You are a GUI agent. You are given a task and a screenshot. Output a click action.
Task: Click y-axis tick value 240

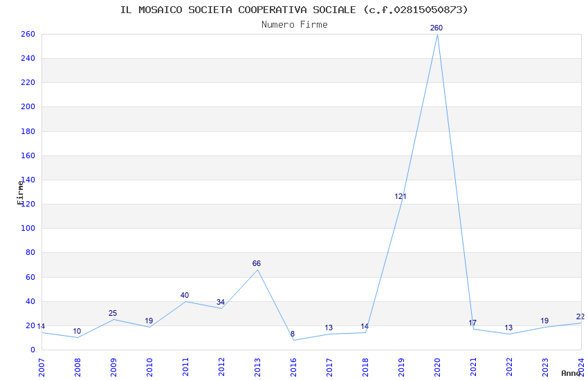point(28,59)
